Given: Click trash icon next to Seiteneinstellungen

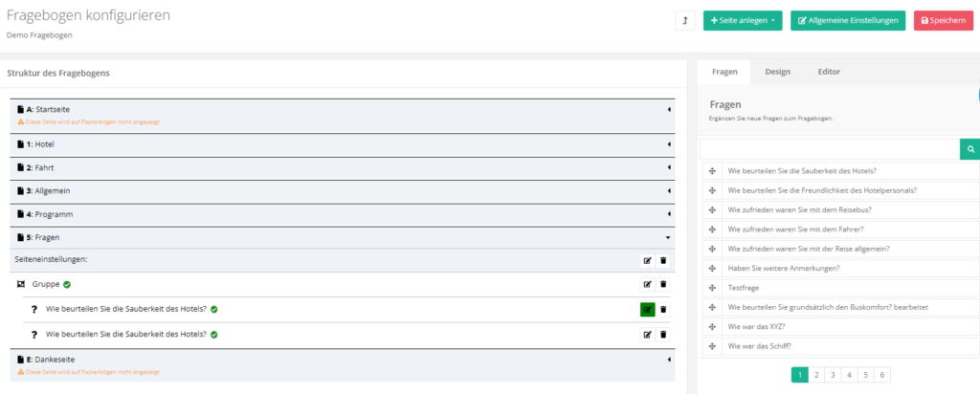Looking at the screenshot, I should (664, 260).
